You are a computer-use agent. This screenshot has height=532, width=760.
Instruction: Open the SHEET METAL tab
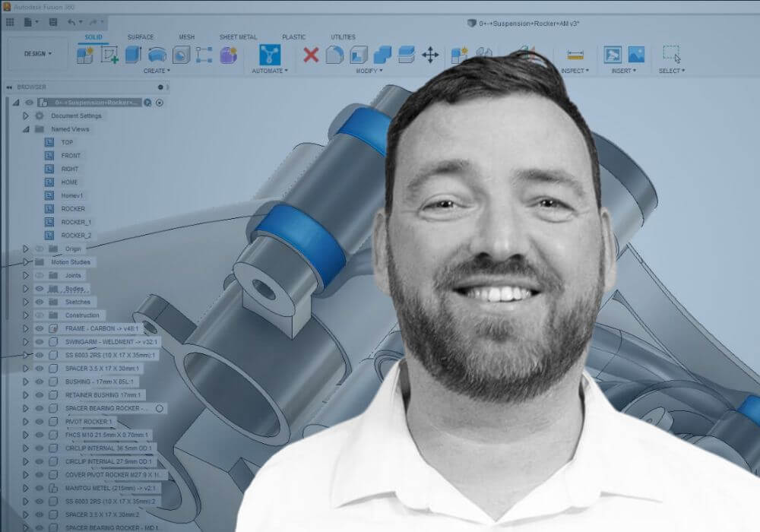(238, 36)
